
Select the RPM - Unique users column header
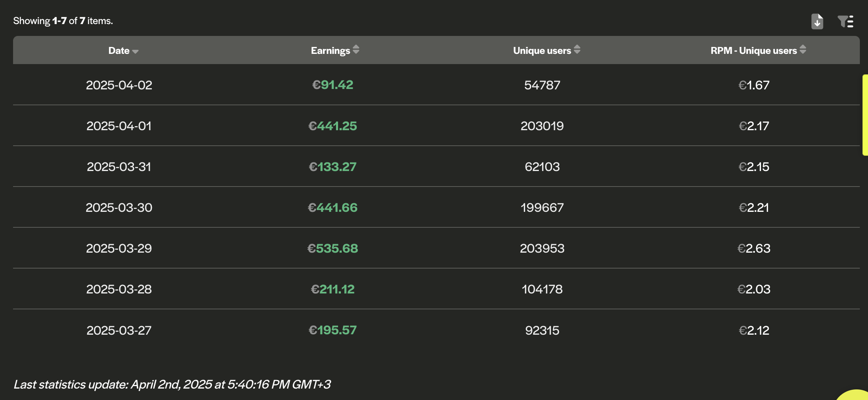pos(753,50)
